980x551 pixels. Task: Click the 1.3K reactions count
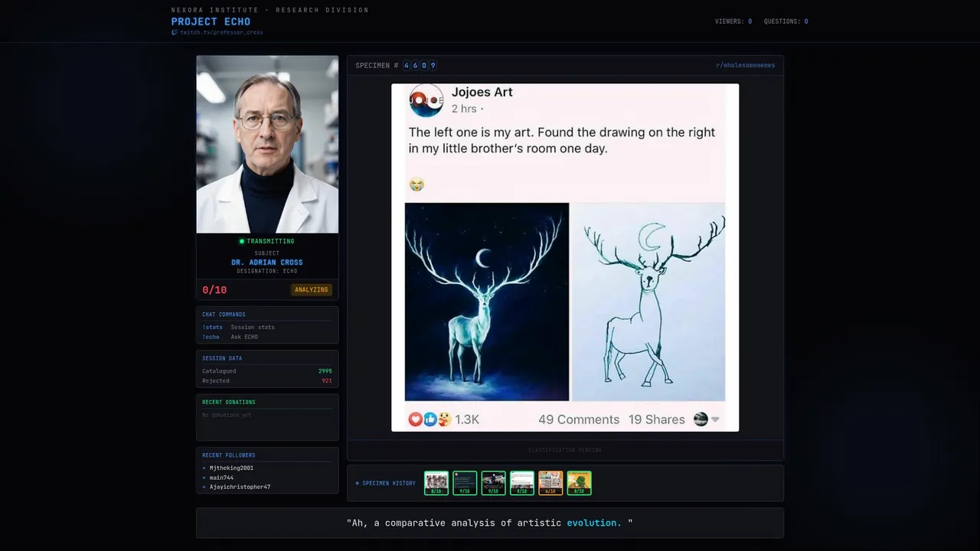pos(467,419)
